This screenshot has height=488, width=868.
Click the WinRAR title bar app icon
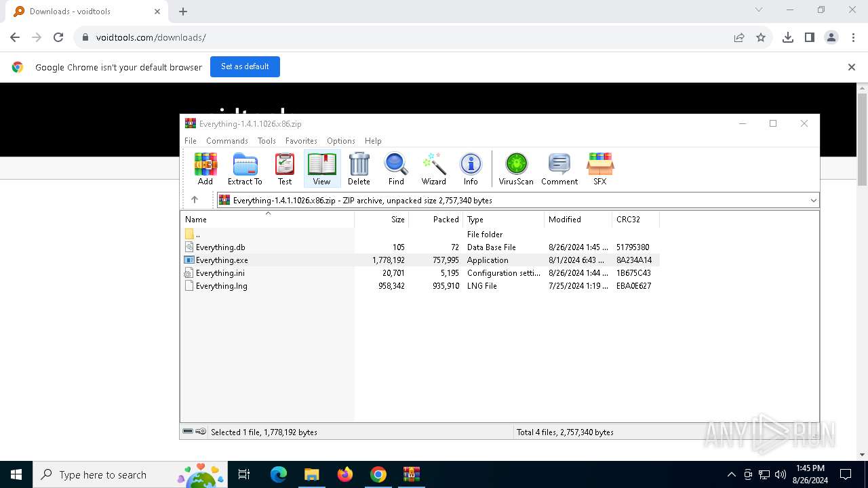point(191,123)
